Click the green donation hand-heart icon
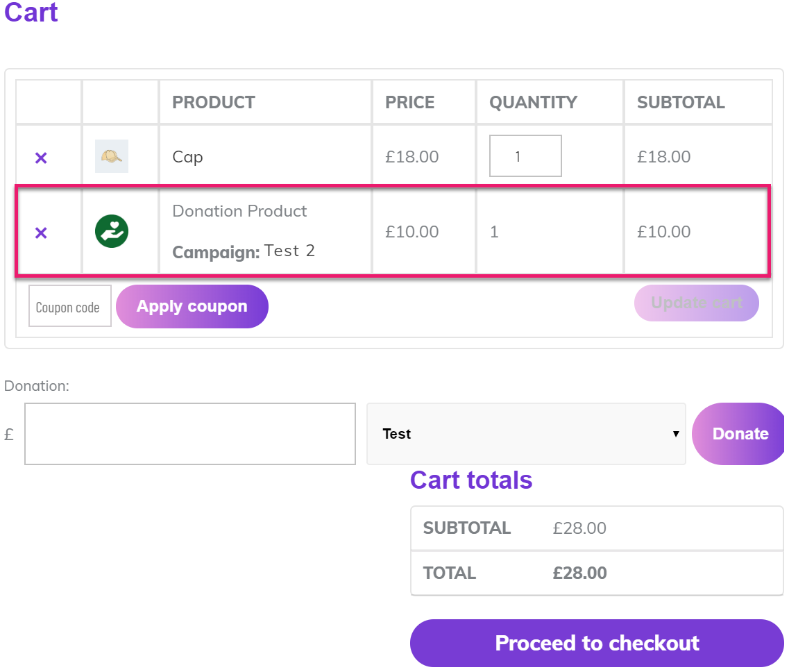The image size is (789, 672). click(x=112, y=231)
